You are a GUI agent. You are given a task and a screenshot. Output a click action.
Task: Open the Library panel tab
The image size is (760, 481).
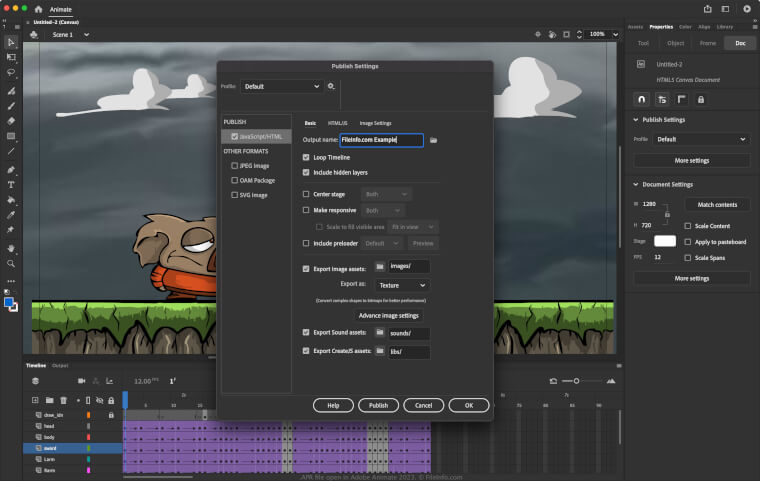click(724, 27)
